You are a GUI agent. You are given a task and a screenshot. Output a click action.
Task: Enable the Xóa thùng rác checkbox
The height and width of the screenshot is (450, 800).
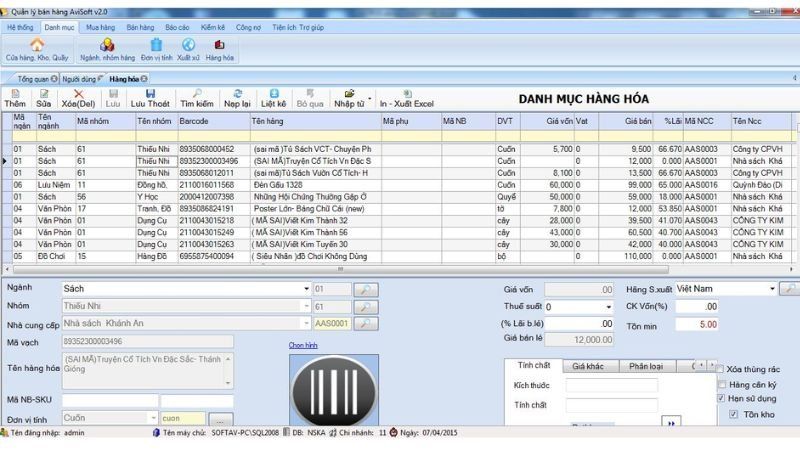pos(723,369)
